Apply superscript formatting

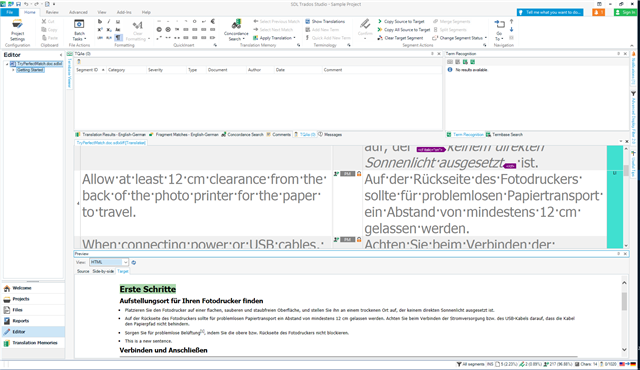coord(100,29)
